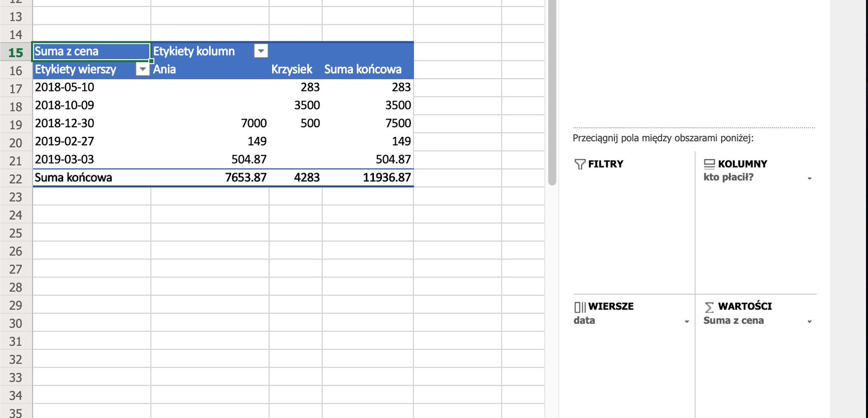This screenshot has width=868, height=418.
Task: Select Ania's value 504.87 in row 21
Action: coord(210,160)
